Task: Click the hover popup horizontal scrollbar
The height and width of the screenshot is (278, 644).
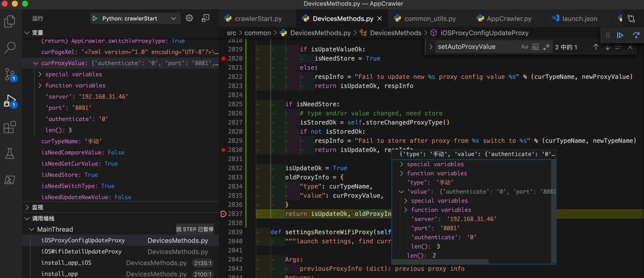Action: pos(440,262)
